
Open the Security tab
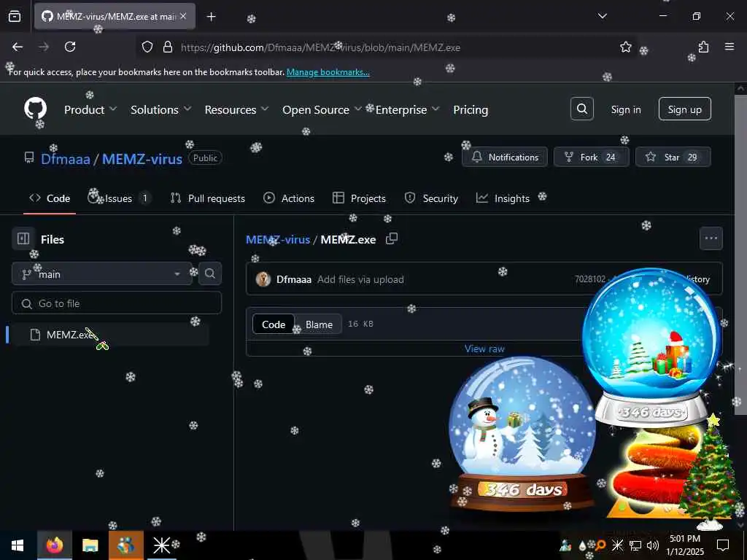click(x=431, y=198)
